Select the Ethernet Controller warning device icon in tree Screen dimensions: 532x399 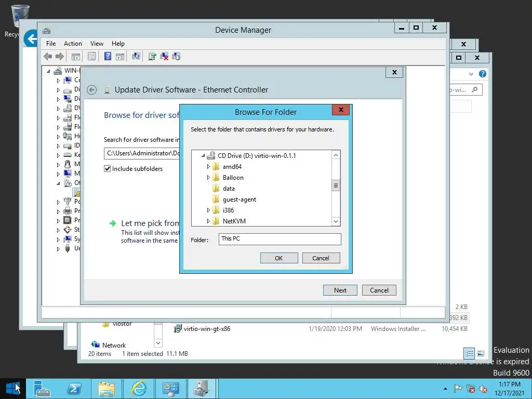[77, 192]
